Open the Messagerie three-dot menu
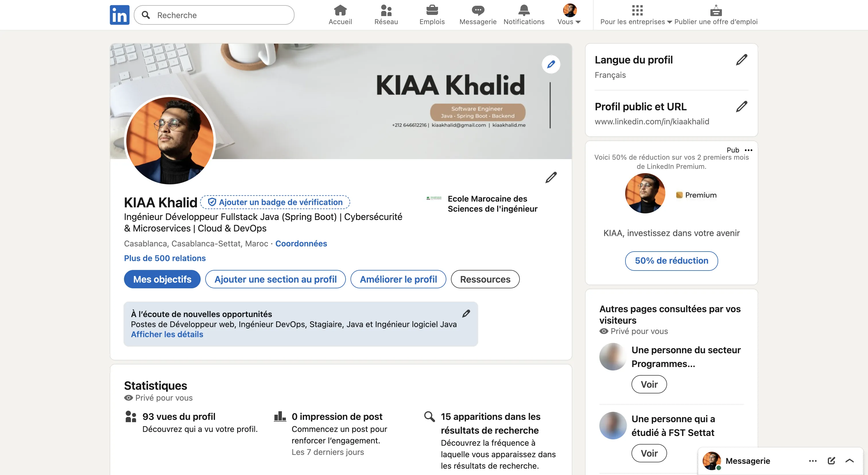 click(813, 461)
